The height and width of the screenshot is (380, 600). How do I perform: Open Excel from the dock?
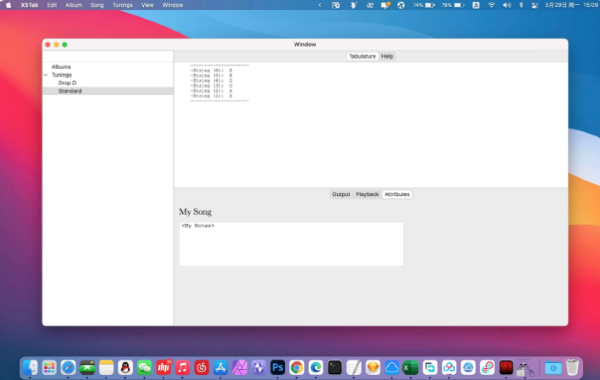click(411, 368)
